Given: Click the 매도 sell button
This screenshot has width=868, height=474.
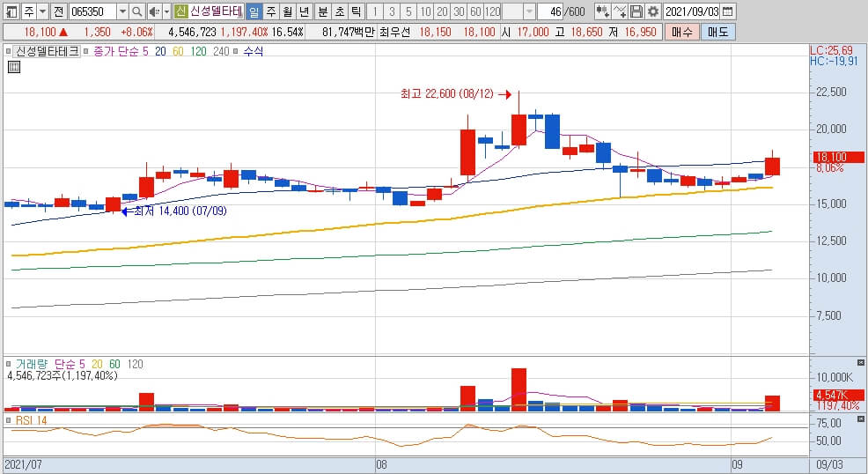Looking at the screenshot, I should 718,32.
